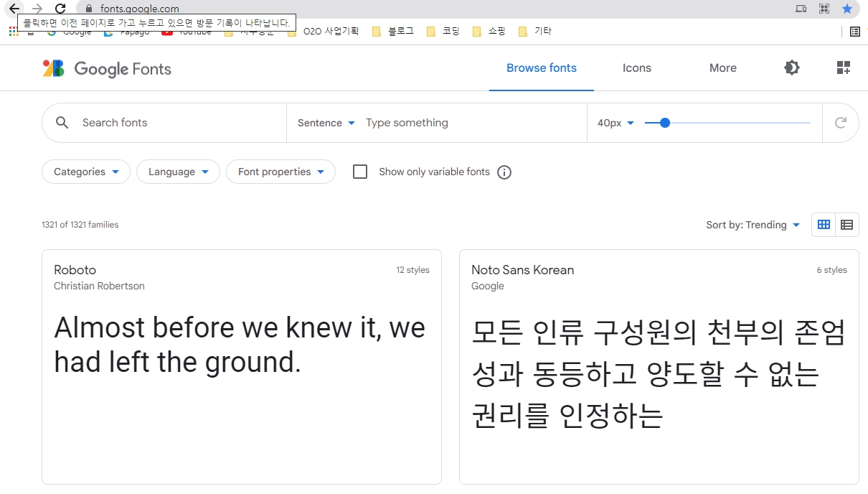Click the Google Fonts logo

point(107,68)
